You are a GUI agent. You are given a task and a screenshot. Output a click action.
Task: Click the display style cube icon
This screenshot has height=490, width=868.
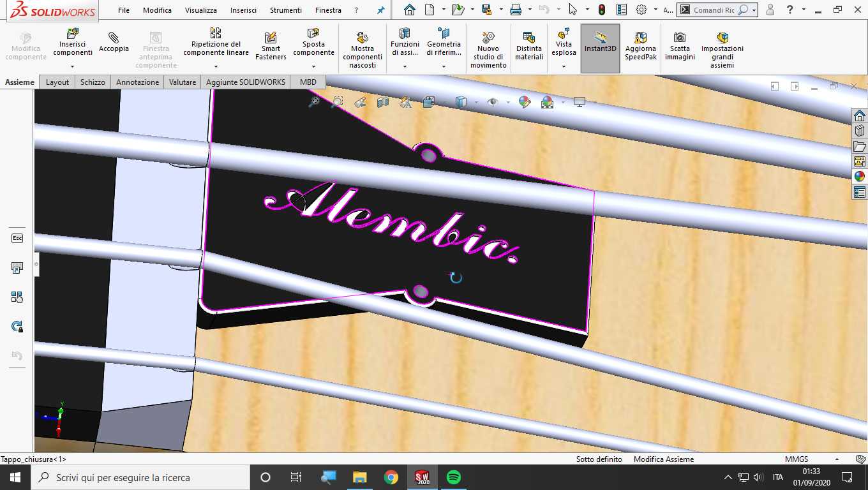coord(461,102)
